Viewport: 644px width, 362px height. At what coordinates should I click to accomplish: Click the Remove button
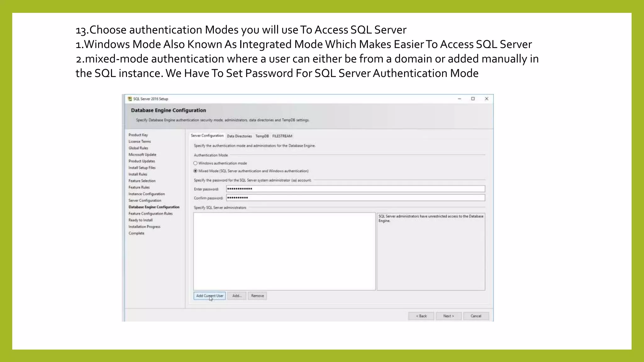[257, 296]
